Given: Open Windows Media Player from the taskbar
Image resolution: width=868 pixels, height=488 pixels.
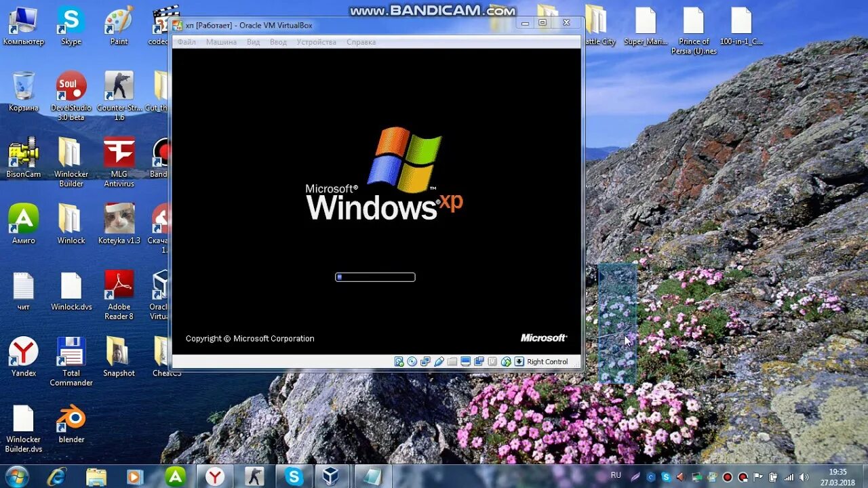Looking at the screenshot, I should 136,476.
